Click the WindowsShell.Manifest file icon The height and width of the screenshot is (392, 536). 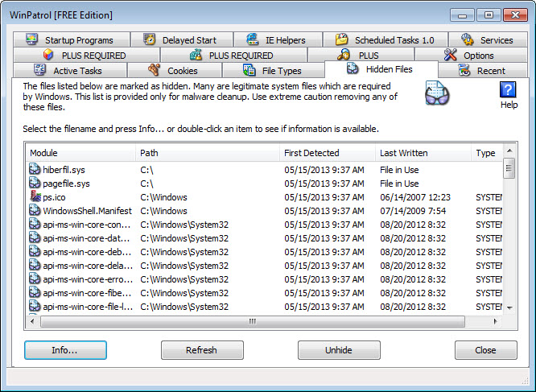pyautogui.click(x=35, y=210)
